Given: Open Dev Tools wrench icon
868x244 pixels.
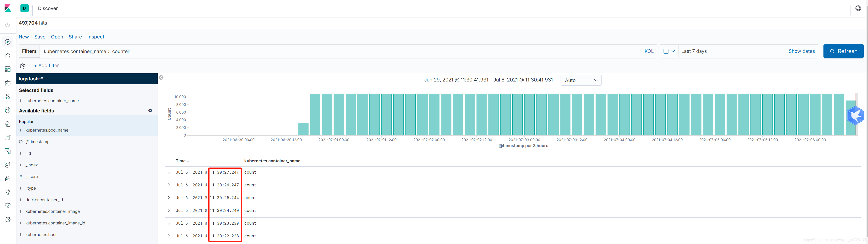Looking at the screenshot, I should tap(8, 192).
